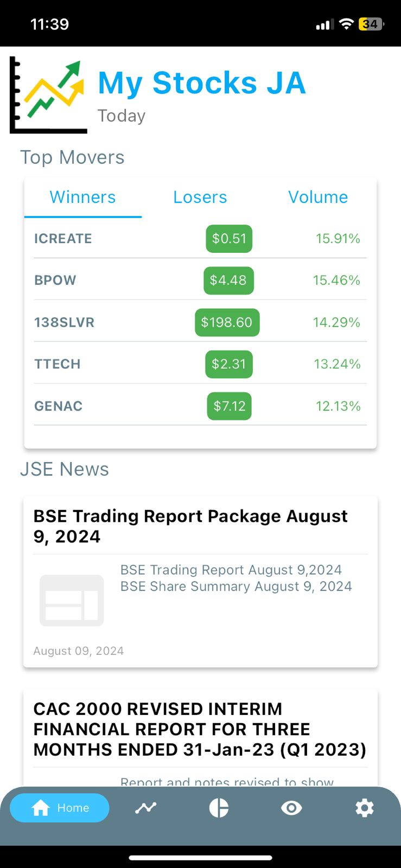The height and width of the screenshot is (868, 401).
Task: Tap the TTECH 13.24% gain value
Action: click(337, 364)
